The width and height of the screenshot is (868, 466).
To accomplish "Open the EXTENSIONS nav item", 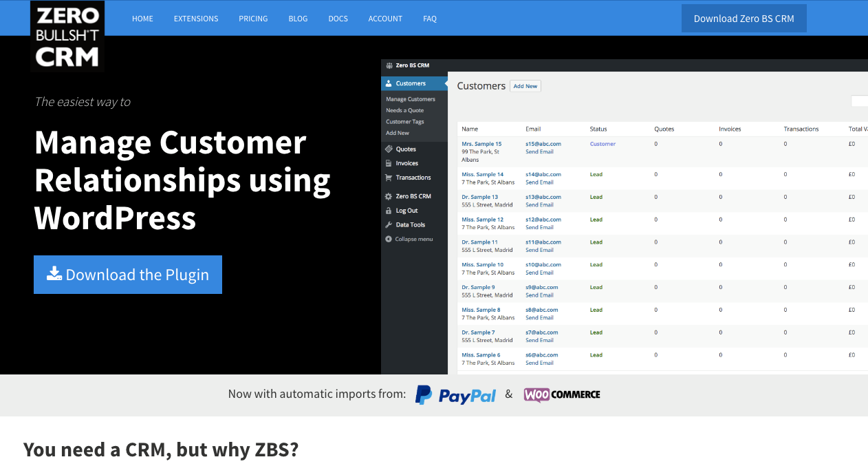I will [x=195, y=19].
